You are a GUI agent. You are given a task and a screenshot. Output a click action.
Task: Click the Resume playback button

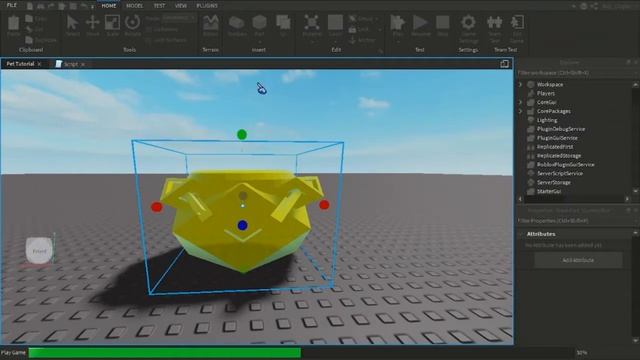[x=420, y=22]
